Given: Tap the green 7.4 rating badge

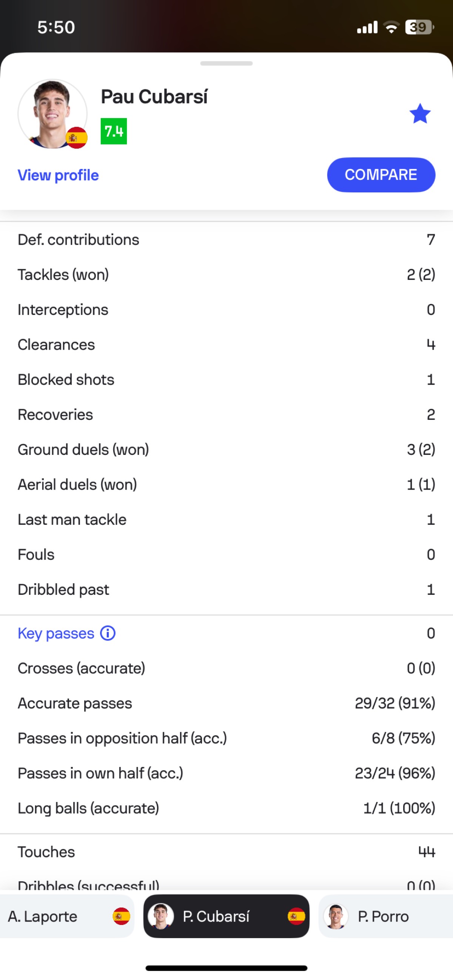Looking at the screenshot, I should tap(114, 131).
